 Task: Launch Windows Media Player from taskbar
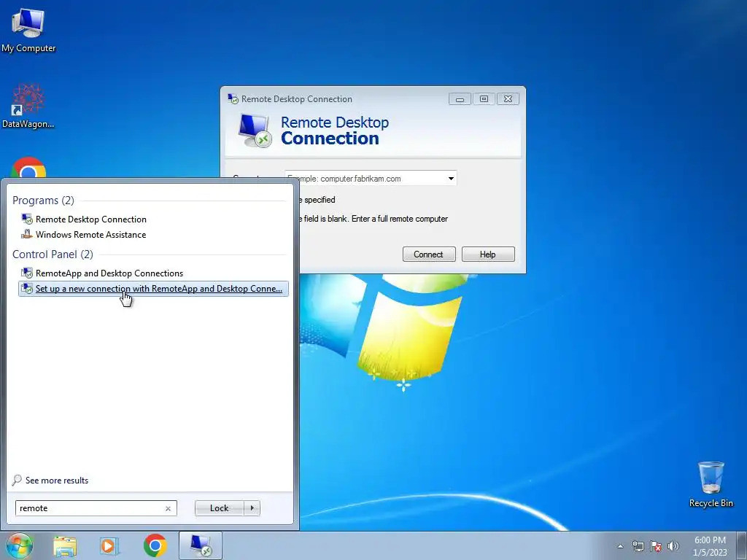tap(109, 546)
